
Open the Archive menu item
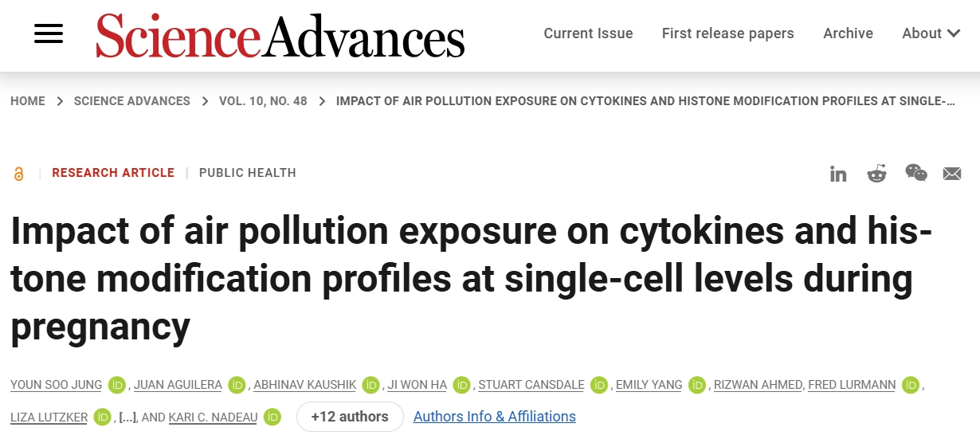click(848, 33)
